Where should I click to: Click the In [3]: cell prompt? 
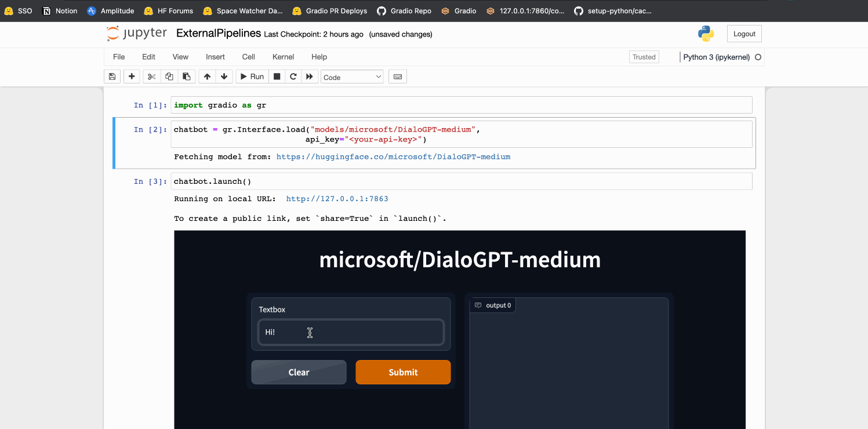[150, 181]
